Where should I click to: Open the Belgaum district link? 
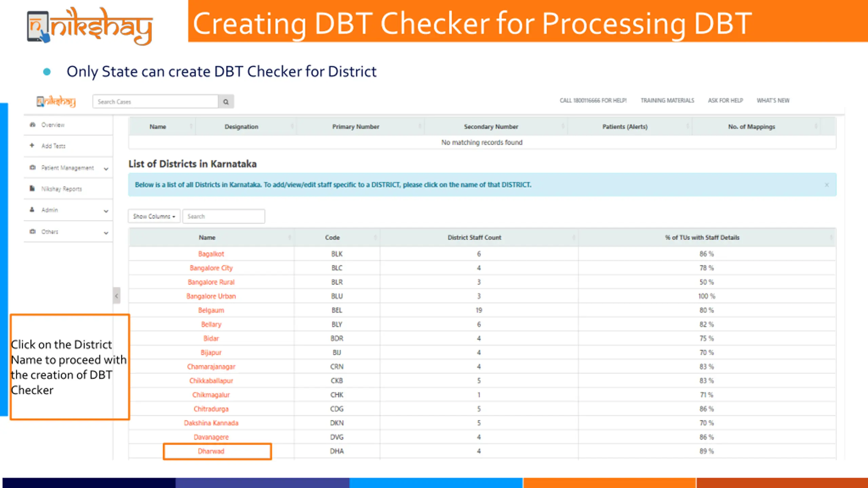(x=211, y=310)
